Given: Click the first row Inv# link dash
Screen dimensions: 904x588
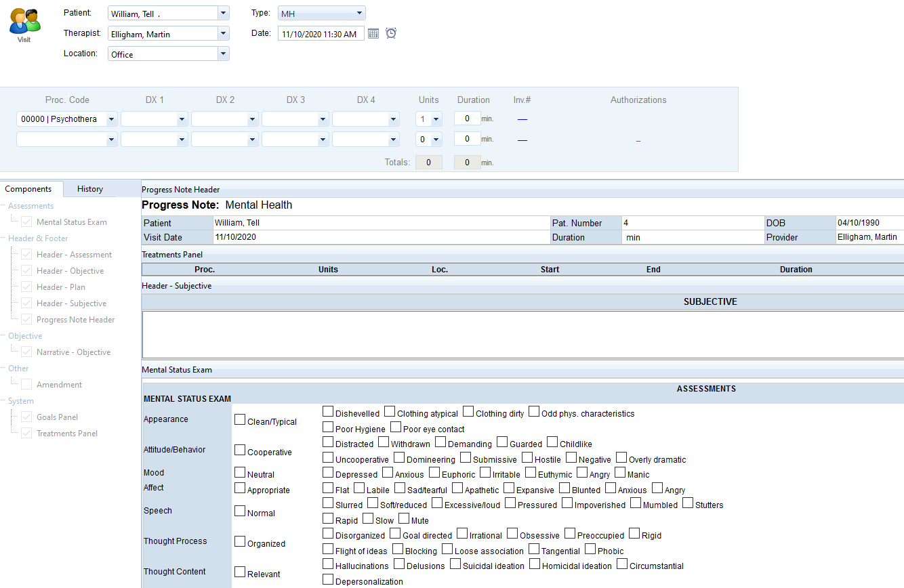Looking at the screenshot, I should click(x=522, y=119).
